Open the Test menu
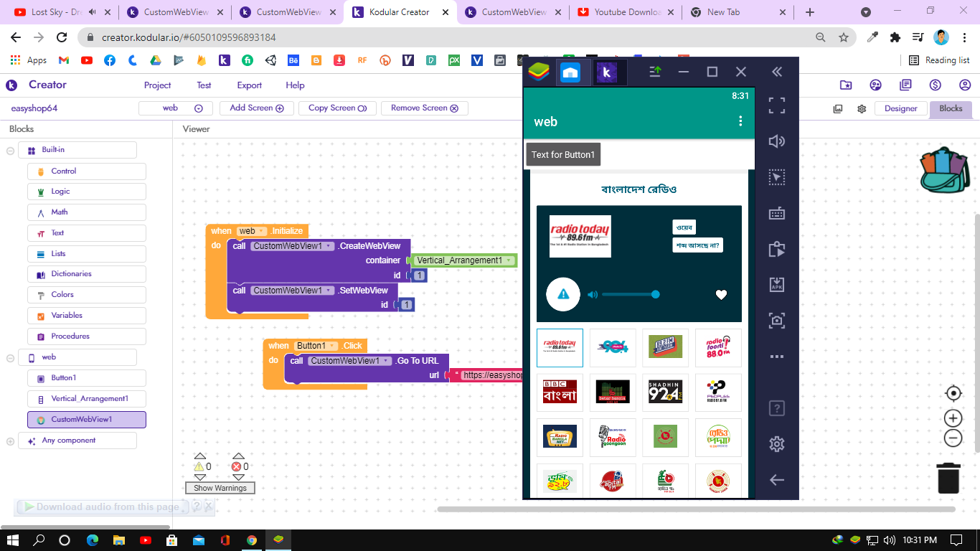980x551 pixels. click(x=204, y=85)
